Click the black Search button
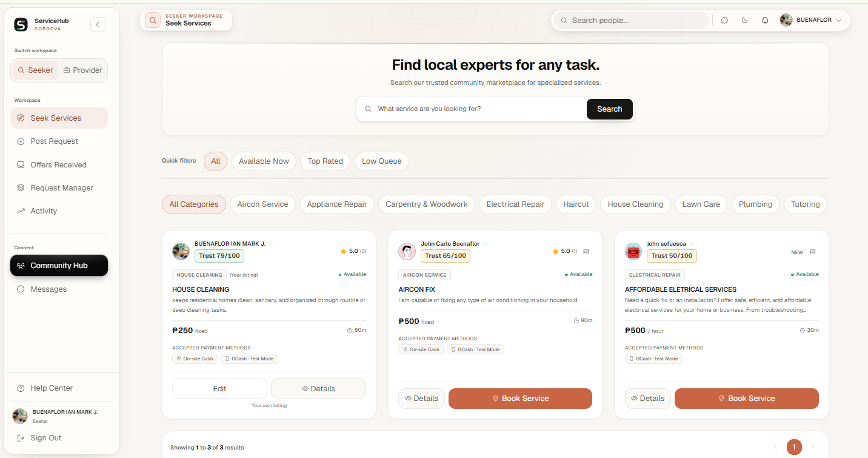This screenshot has height=458, width=868. point(609,109)
